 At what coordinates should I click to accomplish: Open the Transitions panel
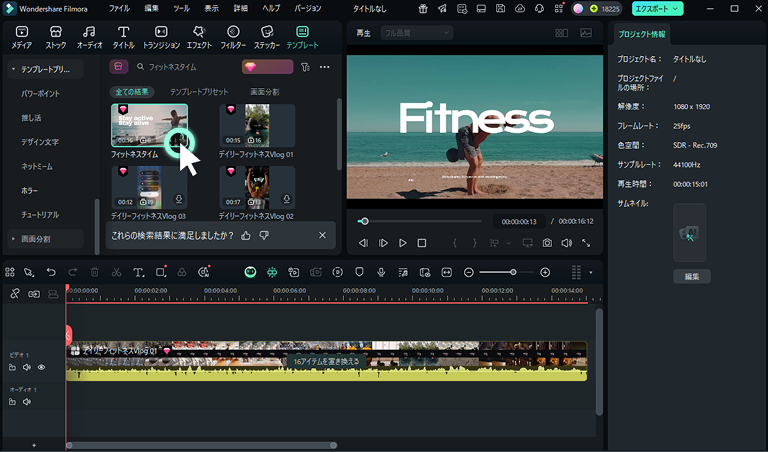[161, 37]
